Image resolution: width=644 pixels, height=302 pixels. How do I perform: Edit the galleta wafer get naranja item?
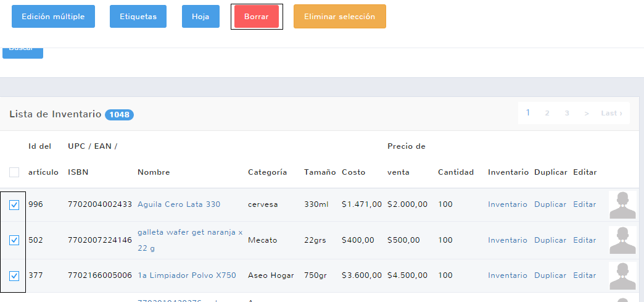[x=584, y=240]
